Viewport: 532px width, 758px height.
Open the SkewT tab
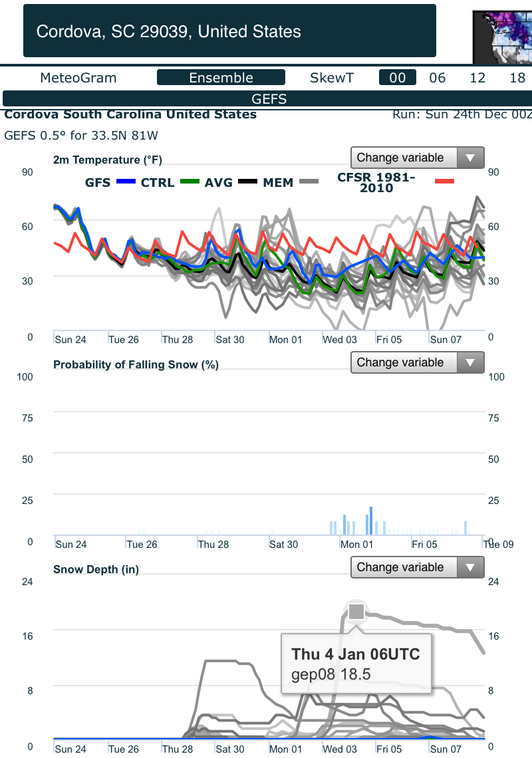coord(332,78)
